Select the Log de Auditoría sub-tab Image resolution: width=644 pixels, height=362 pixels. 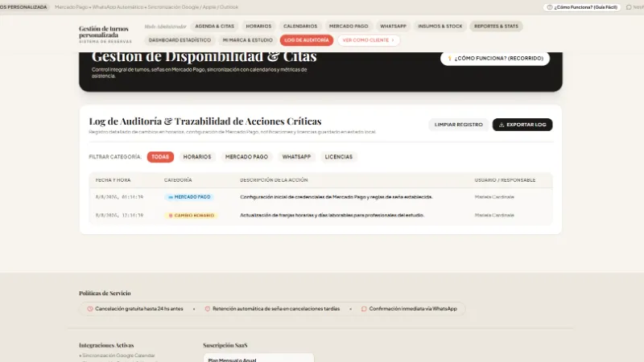[307, 40]
